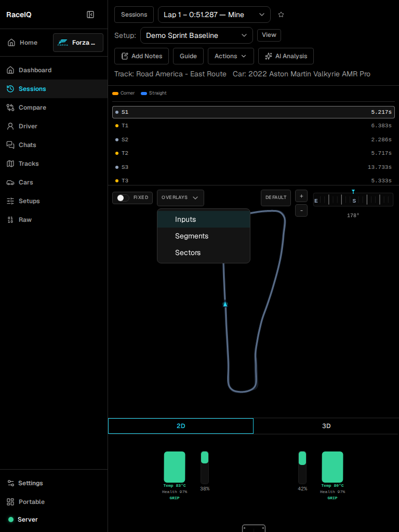The image size is (399, 532).
Task: Expand the Actions dropdown menu
Action: (x=231, y=56)
